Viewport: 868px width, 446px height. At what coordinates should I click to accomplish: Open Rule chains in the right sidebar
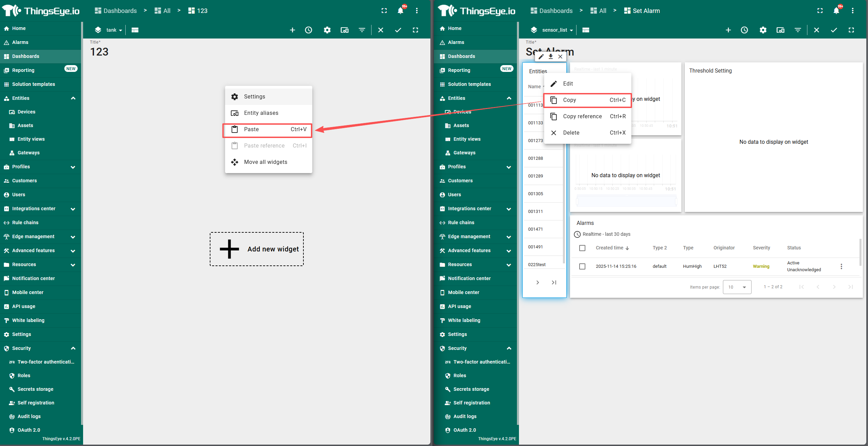point(461,222)
